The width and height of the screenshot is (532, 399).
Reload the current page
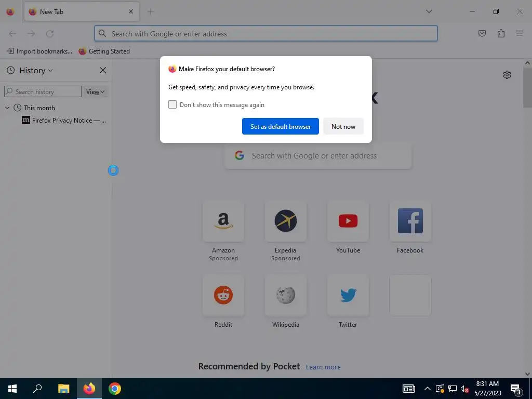coord(50,34)
